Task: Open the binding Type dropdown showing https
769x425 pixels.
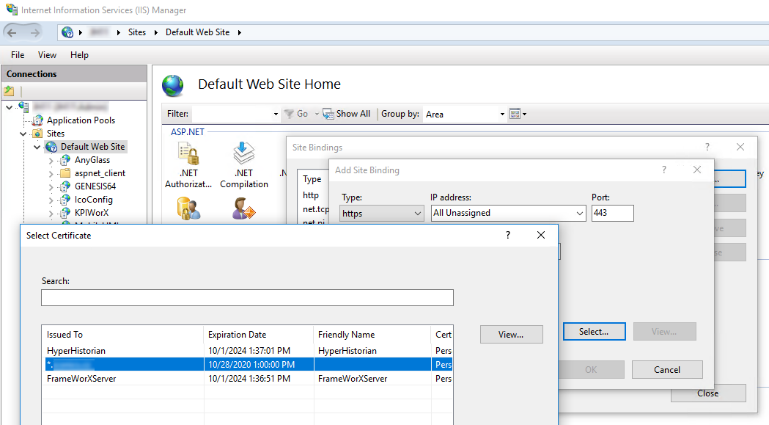Action: click(x=382, y=213)
